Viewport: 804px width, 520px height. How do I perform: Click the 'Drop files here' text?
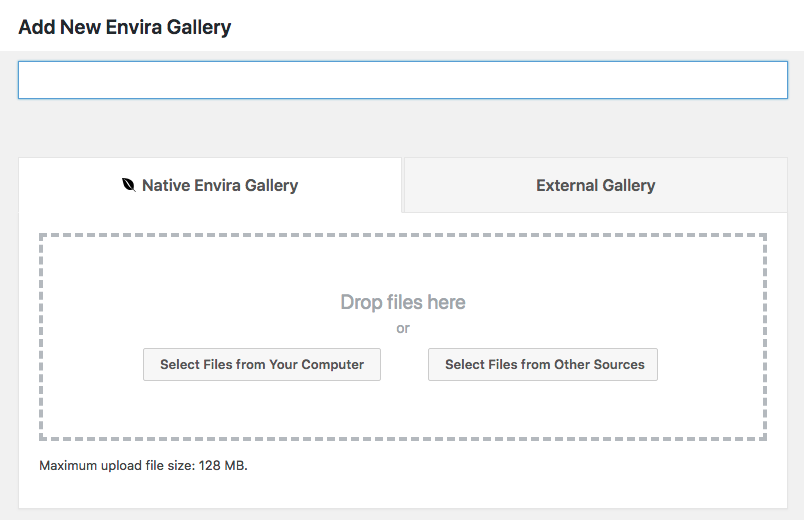(403, 302)
